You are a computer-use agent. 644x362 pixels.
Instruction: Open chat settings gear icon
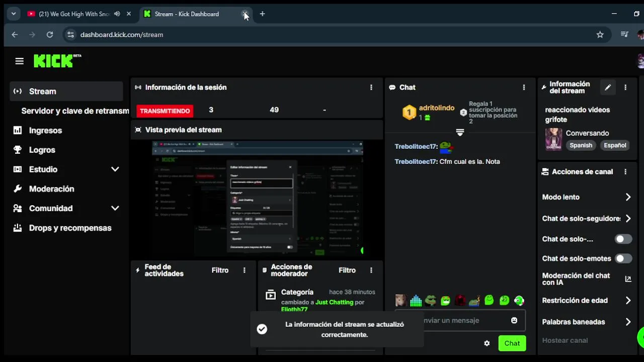(x=487, y=343)
